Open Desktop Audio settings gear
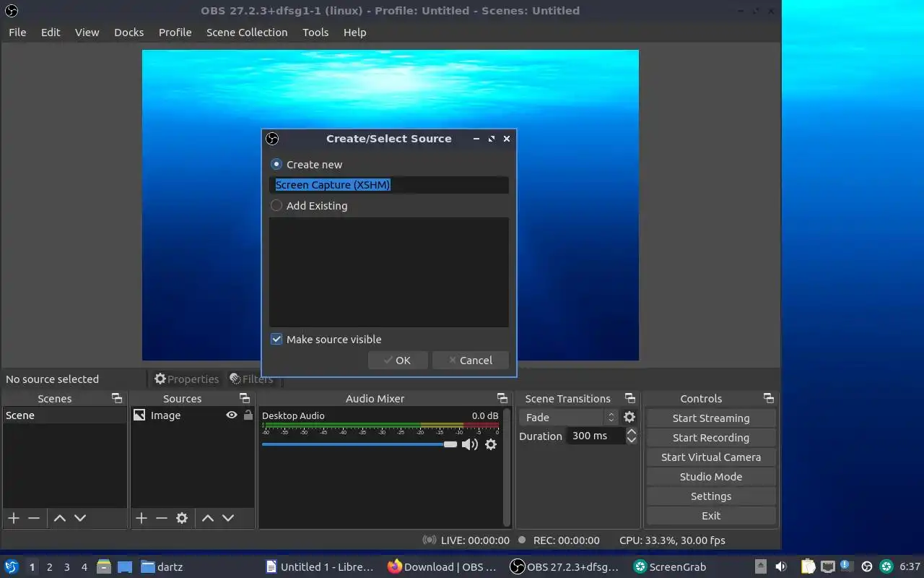The height and width of the screenshot is (578, 924). tap(491, 444)
